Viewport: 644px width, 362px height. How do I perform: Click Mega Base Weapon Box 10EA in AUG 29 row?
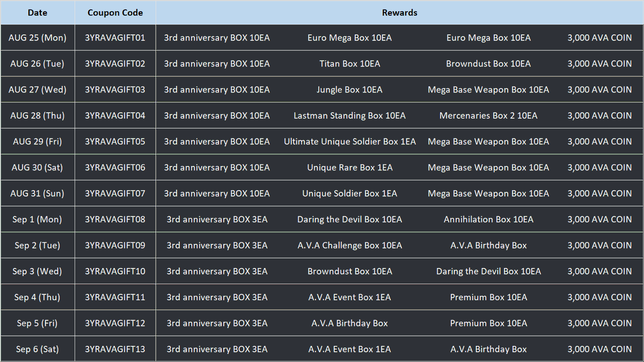coord(488,141)
